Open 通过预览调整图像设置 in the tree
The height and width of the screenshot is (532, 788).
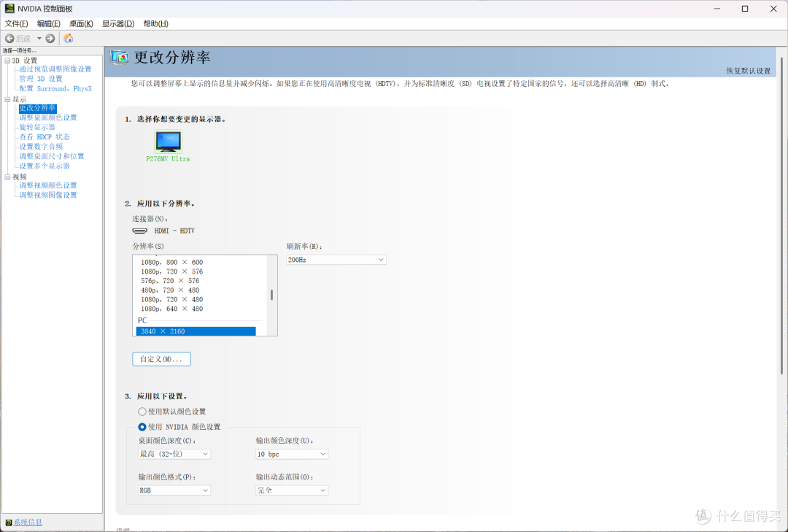coord(55,69)
